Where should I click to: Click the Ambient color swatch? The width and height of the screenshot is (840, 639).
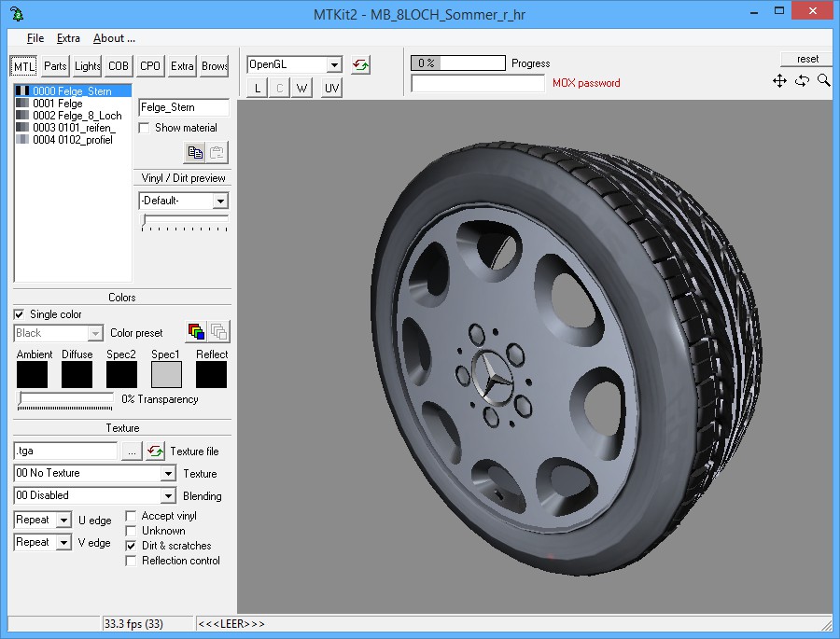[x=32, y=374]
